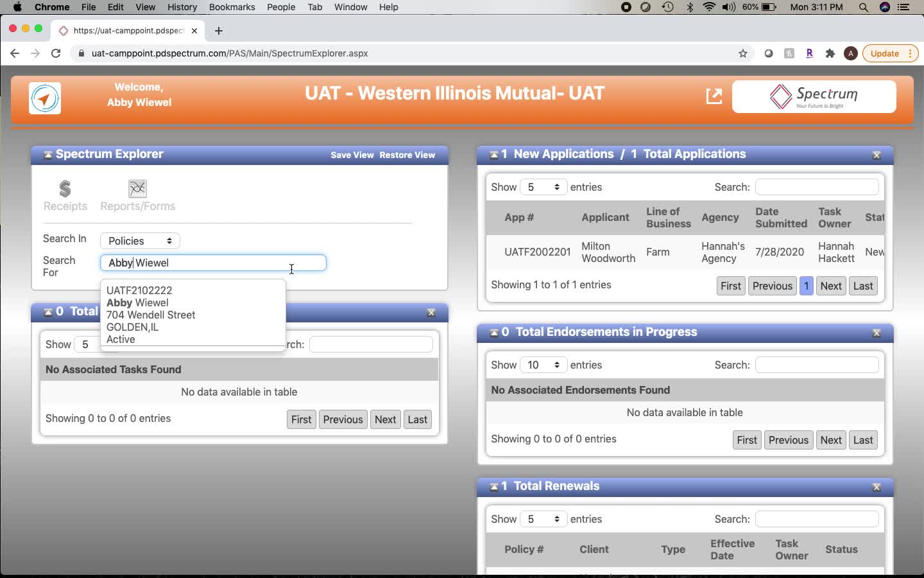
Task: Sort applications by Date Submitted column
Action: pyautogui.click(x=781, y=217)
